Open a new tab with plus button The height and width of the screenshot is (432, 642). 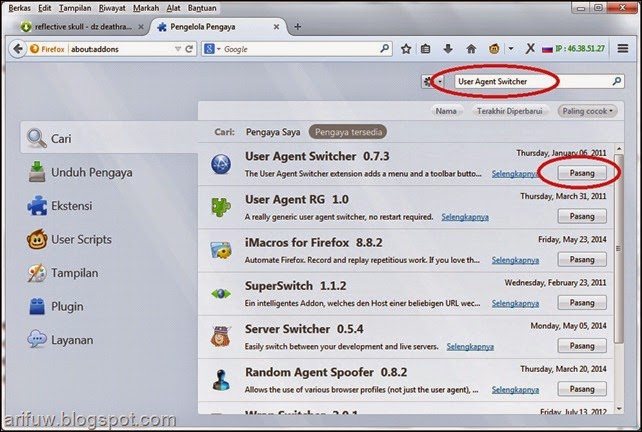(x=298, y=27)
